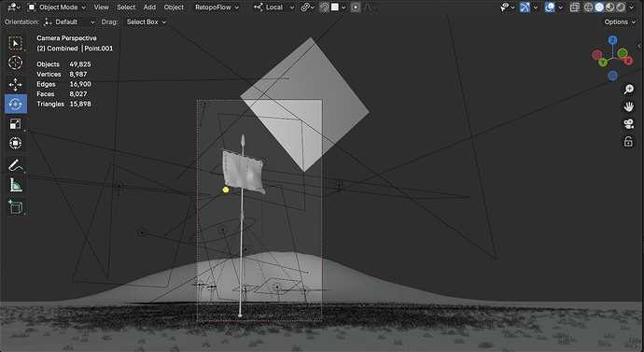
Task: Open the snapping options dropdown
Action: (339, 7)
